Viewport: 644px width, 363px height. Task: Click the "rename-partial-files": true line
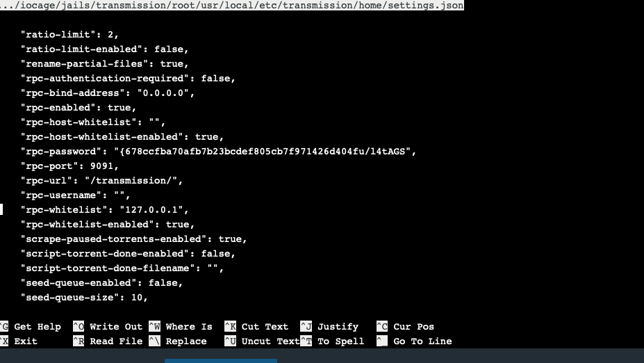point(104,64)
